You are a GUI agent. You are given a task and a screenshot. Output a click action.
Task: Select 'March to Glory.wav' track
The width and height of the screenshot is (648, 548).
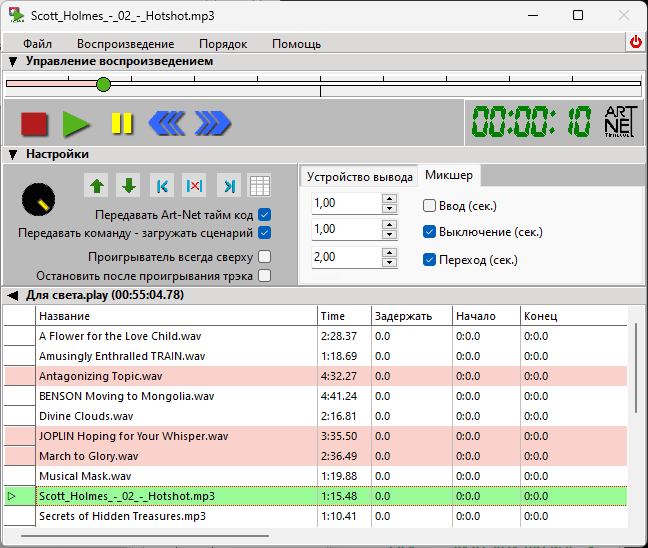pos(316,456)
